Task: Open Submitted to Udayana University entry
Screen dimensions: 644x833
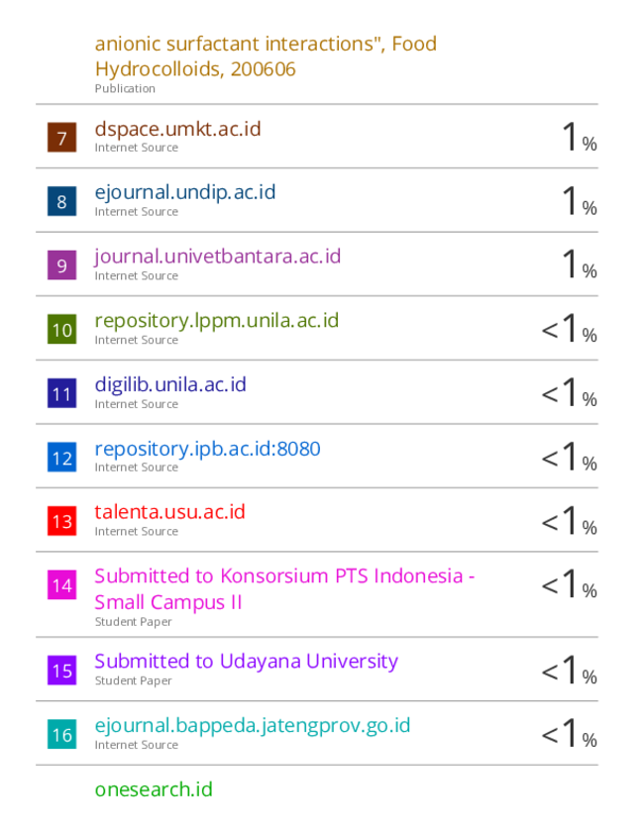Action: [247, 662]
